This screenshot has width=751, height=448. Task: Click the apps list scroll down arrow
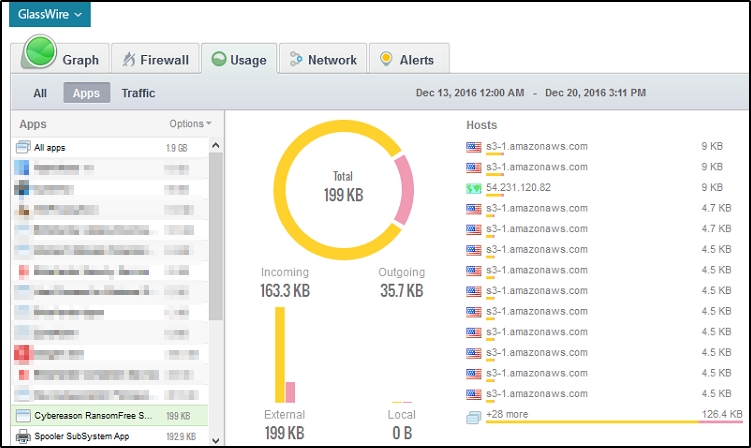(x=216, y=440)
